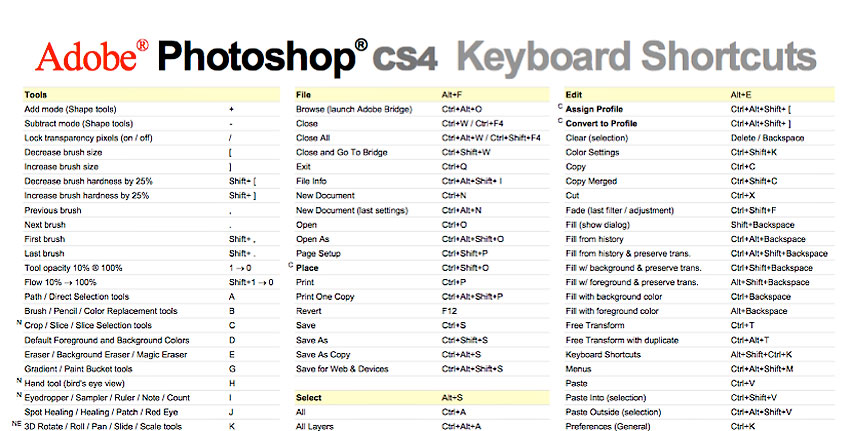The width and height of the screenshot is (850, 431).
Task: Click the 'Decrease brush size' row
Action: click(x=151, y=152)
